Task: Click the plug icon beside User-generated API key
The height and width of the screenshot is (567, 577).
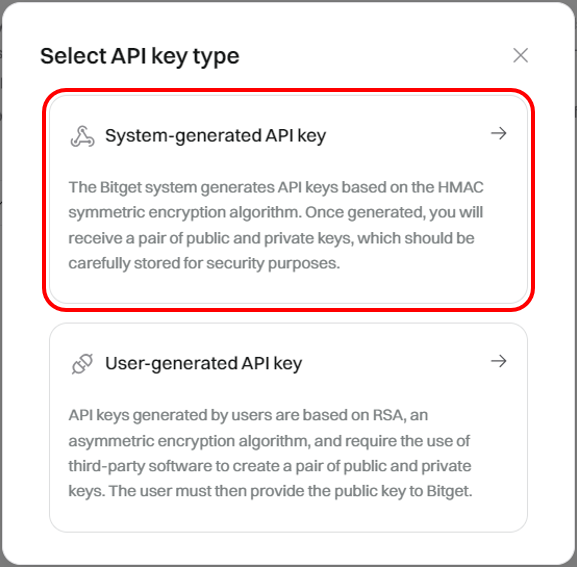Action: pyautogui.click(x=82, y=364)
